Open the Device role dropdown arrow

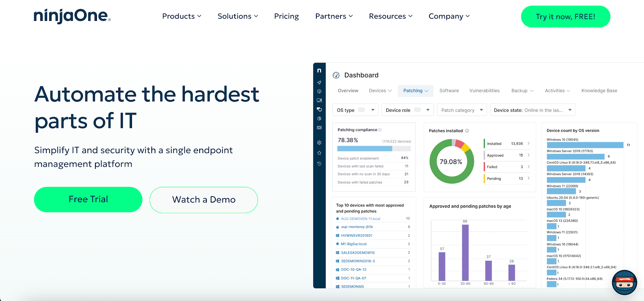(x=428, y=110)
